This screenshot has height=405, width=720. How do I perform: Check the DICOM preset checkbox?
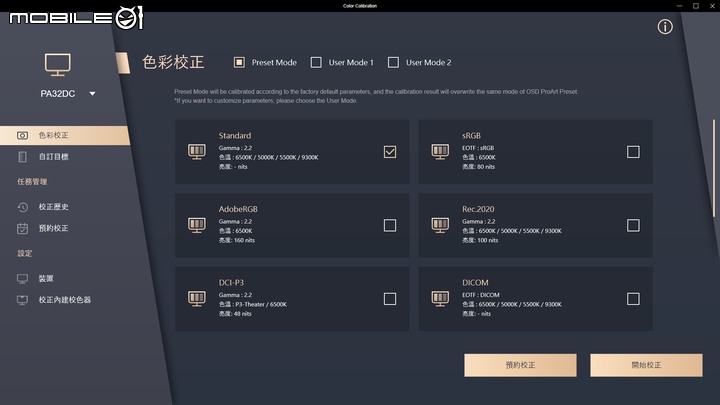point(633,299)
